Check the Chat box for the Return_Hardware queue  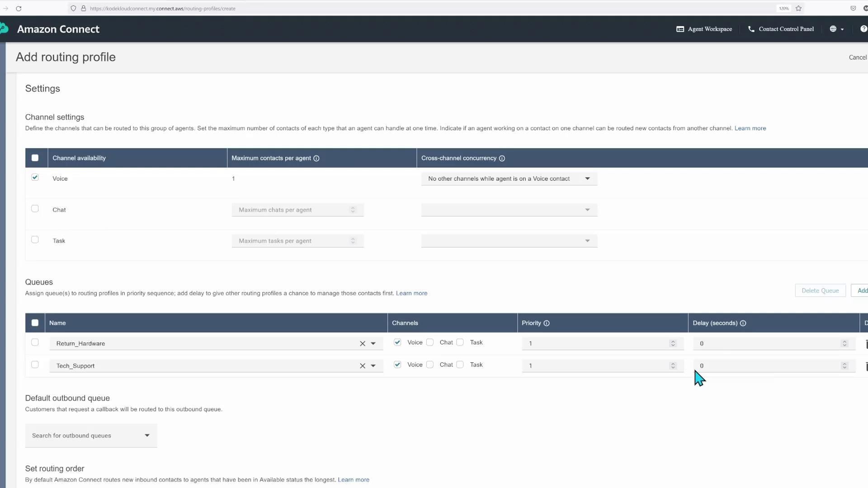[x=430, y=343]
